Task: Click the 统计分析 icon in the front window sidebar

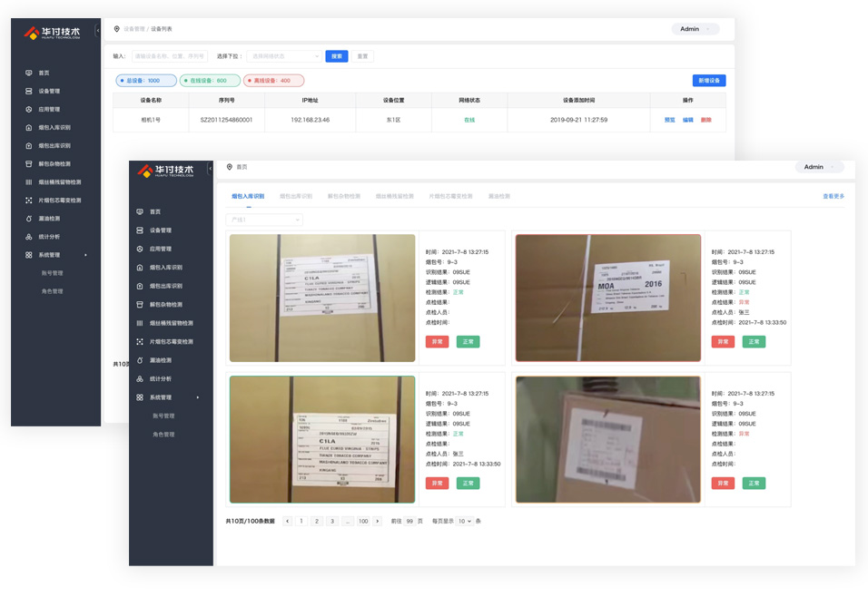Action: pos(140,379)
